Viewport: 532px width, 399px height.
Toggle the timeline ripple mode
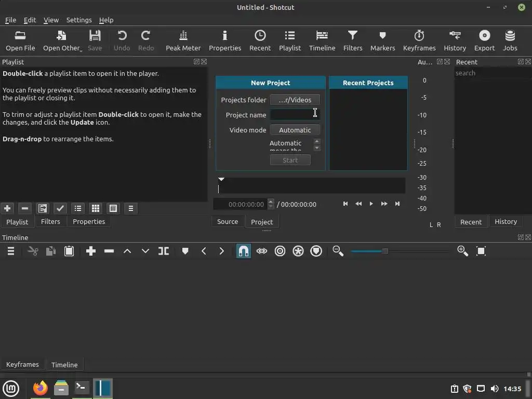pyautogui.click(x=280, y=251)
